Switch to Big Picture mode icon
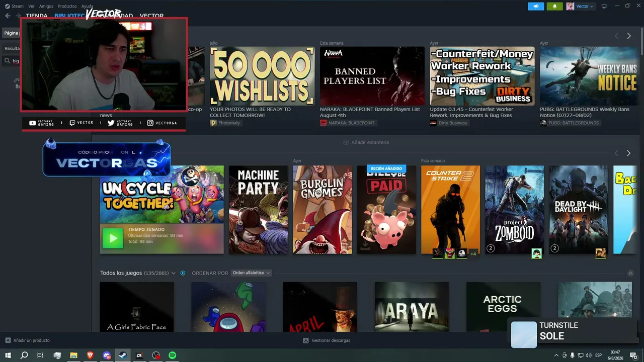This screenshot has height=362, width=644. point(604,6)
